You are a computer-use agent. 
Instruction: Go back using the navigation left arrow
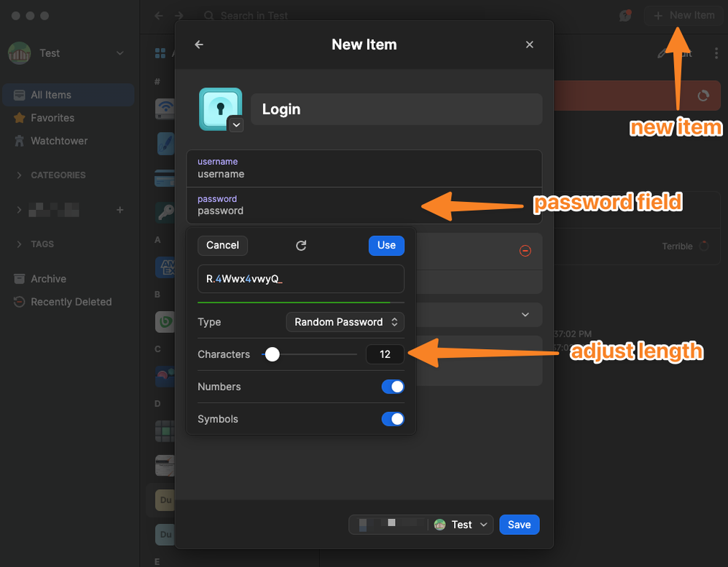click(x=159, y=15)
